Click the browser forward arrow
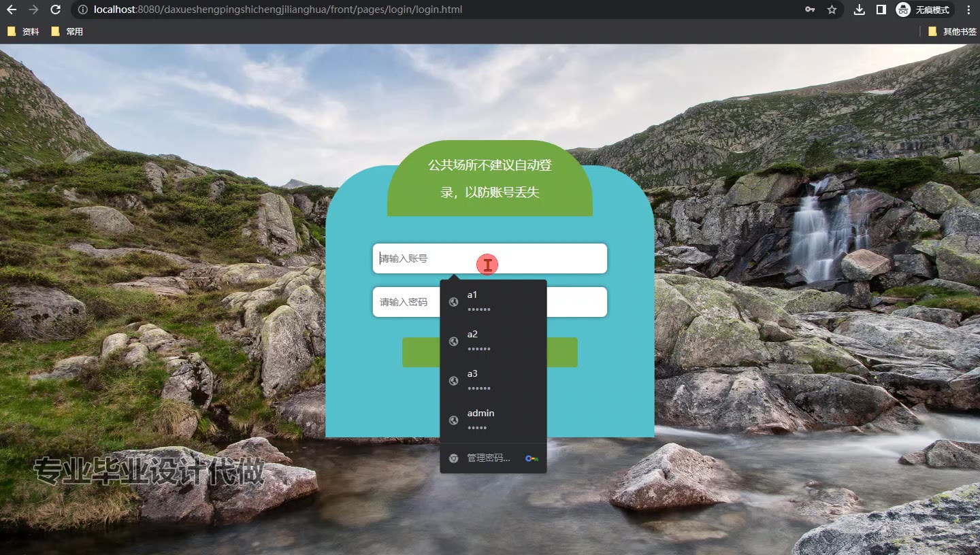 (x=34, y=10)
